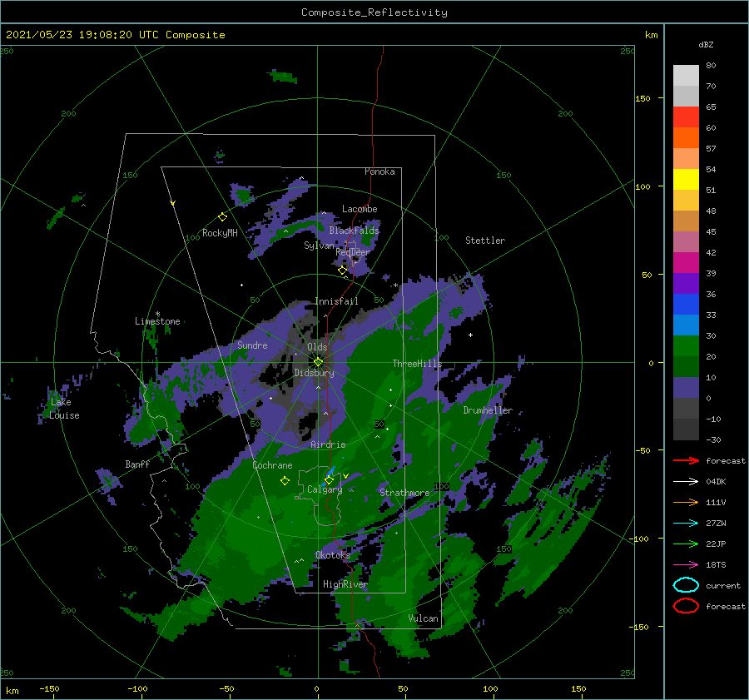Click the Okotoks label
749x700 pixels.
333,554
